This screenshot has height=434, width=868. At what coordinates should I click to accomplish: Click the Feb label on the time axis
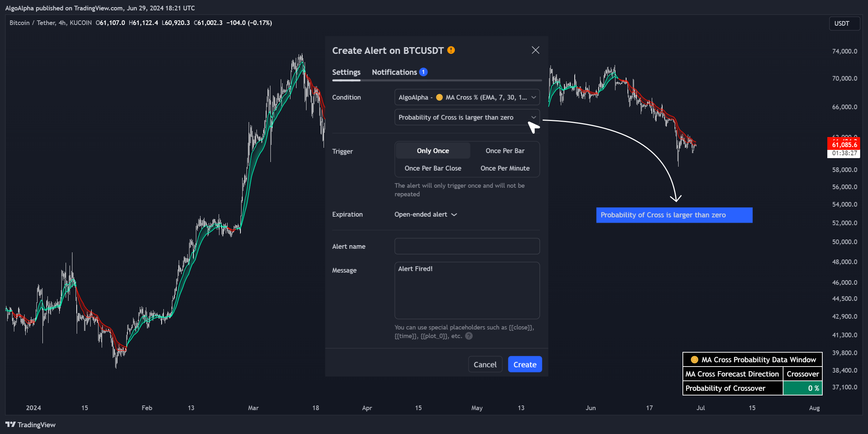click(x=147, y=408)
